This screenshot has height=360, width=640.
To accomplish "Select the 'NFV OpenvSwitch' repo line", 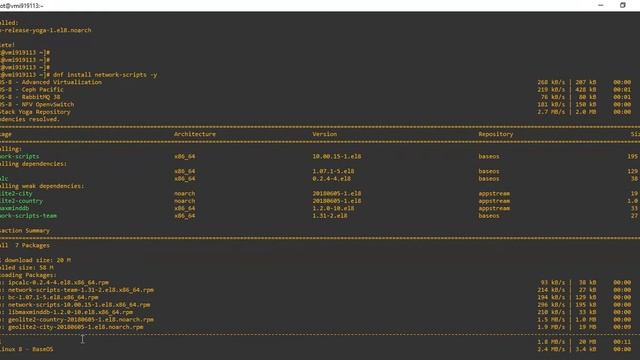I will pos(37,104).
